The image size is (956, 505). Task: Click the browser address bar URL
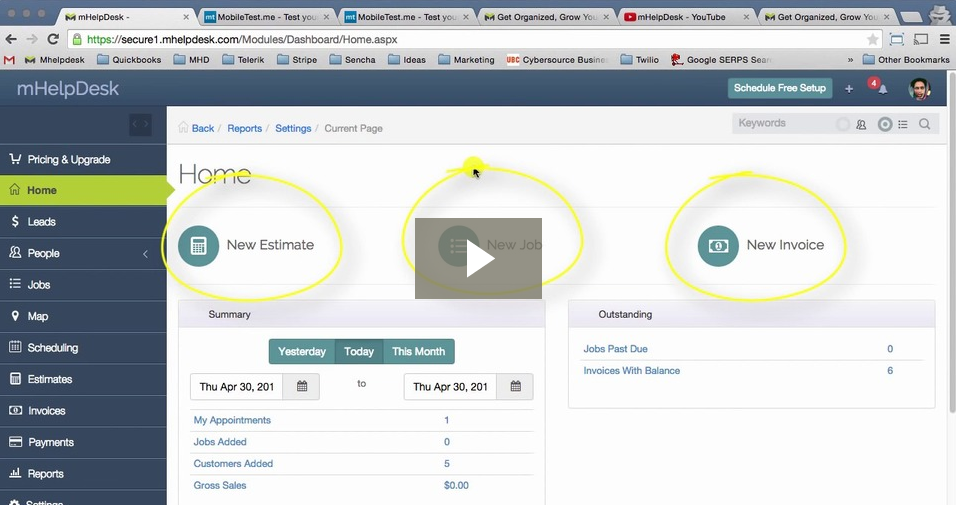(x=242, y=40)
